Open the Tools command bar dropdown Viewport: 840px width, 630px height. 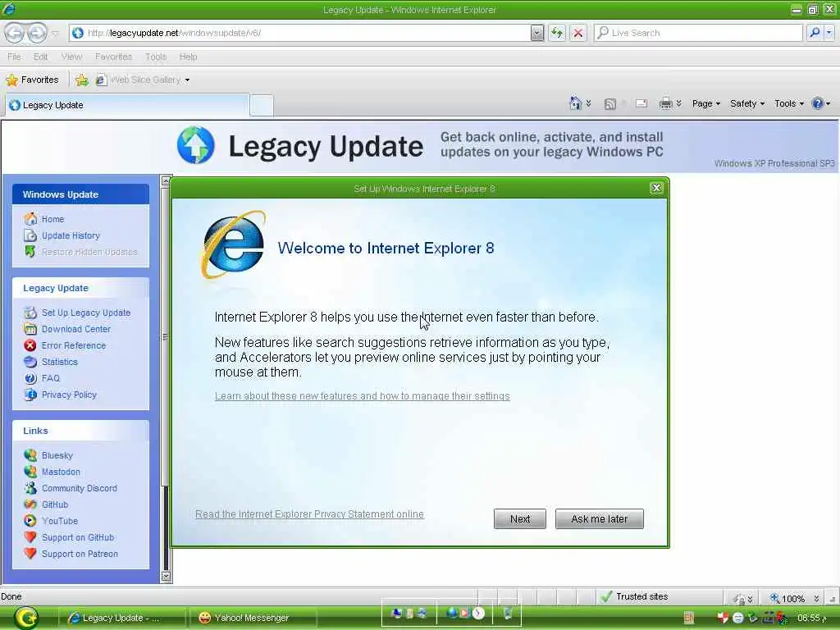click(x=789, y=103)
